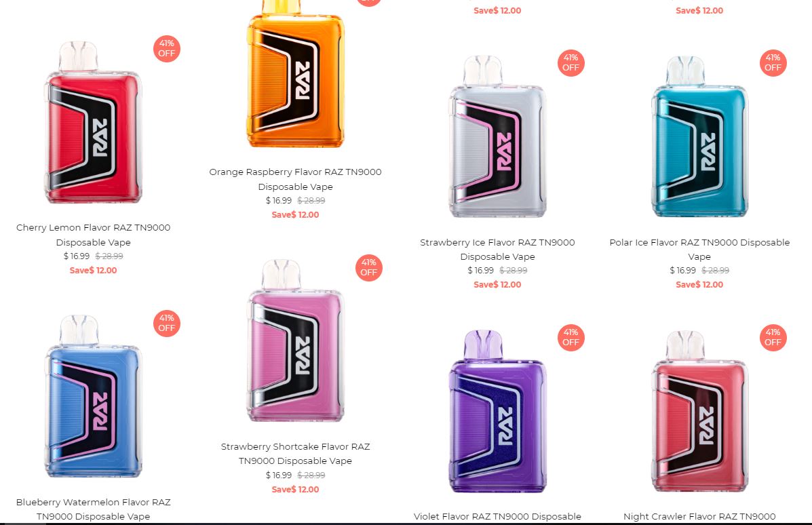The image size is (812, 525).
Task: Click the Violet Flavor RAZ TN9000 title
Action: coord(498,516)
